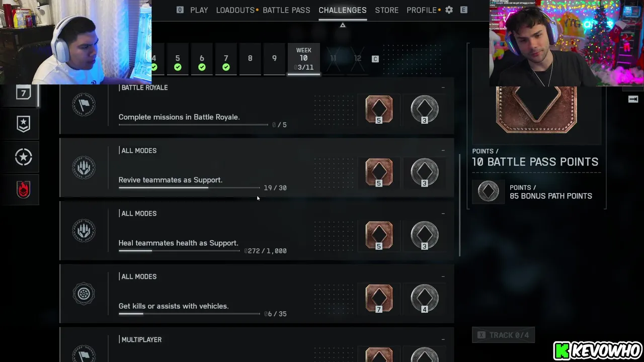Click 'Complete missions in Battle Royale.' text
The width and height of the screenshot is (644, 362).
(x=179, y=117)
